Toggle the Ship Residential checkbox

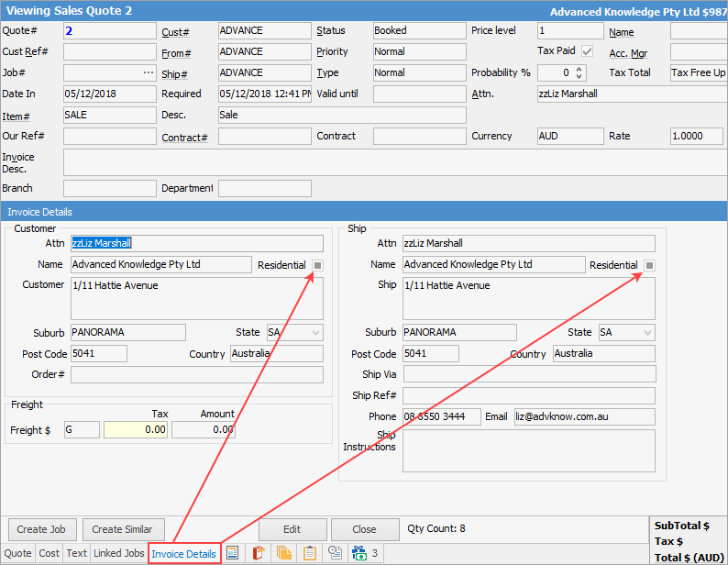pos(649,265)
